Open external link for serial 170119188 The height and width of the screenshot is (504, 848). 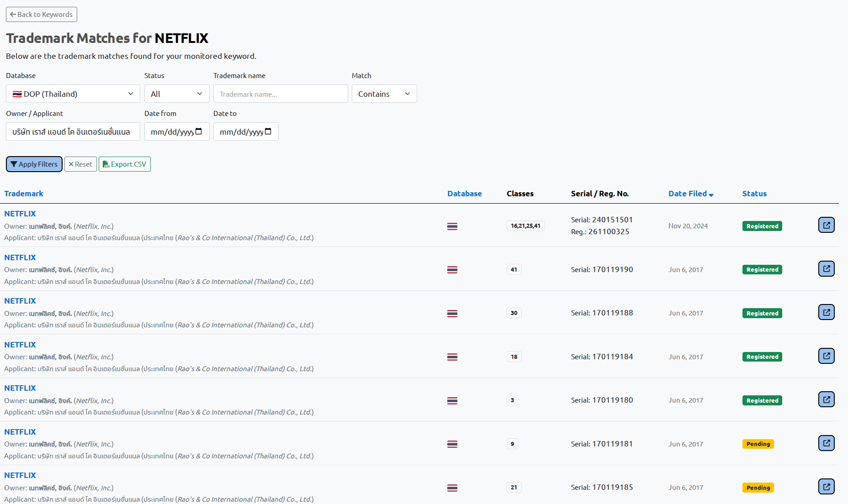(x=826, y=312)
